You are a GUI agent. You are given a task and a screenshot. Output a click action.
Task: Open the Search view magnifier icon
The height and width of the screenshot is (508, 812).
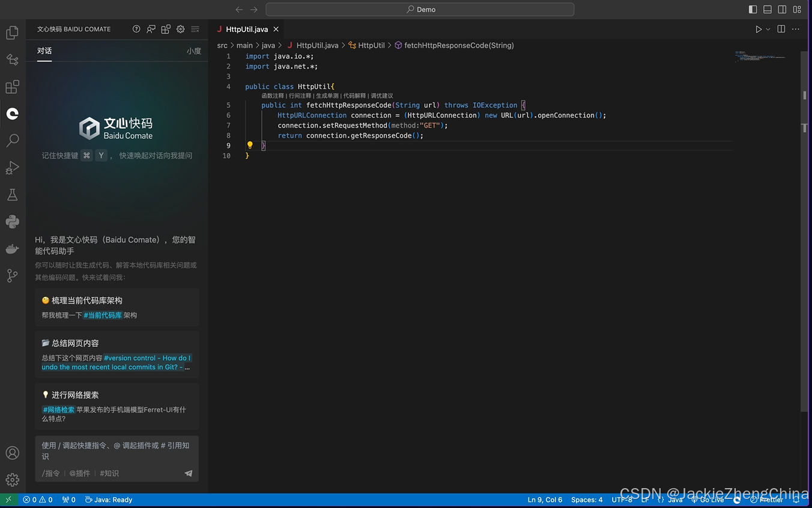click(x=12, y=141)
